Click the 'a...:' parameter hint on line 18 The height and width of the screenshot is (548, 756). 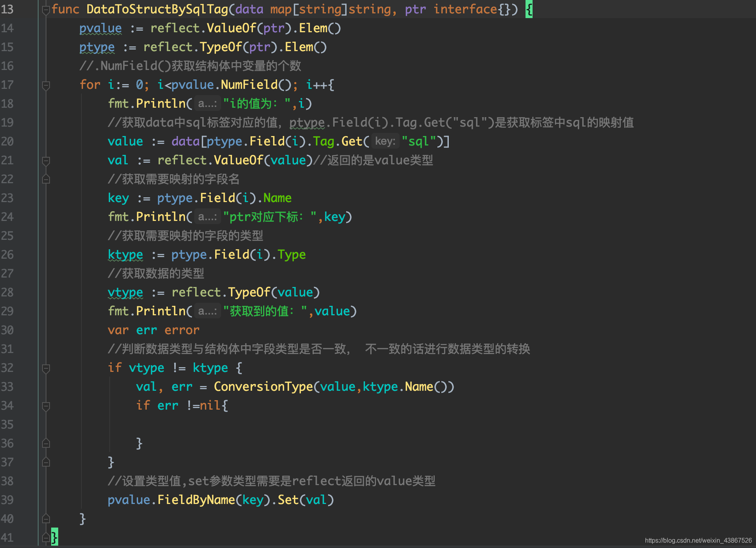click(207, 104)
